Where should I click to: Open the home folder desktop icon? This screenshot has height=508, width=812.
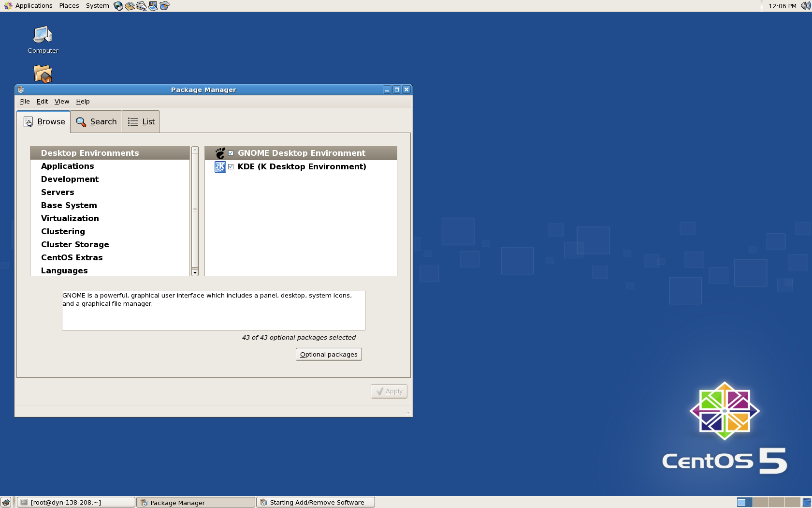(43, 74)
